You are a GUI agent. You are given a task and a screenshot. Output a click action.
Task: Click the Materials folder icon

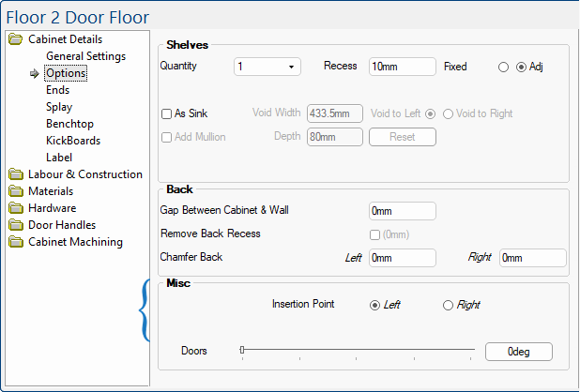pyautogui.click(x=16, y=191)
